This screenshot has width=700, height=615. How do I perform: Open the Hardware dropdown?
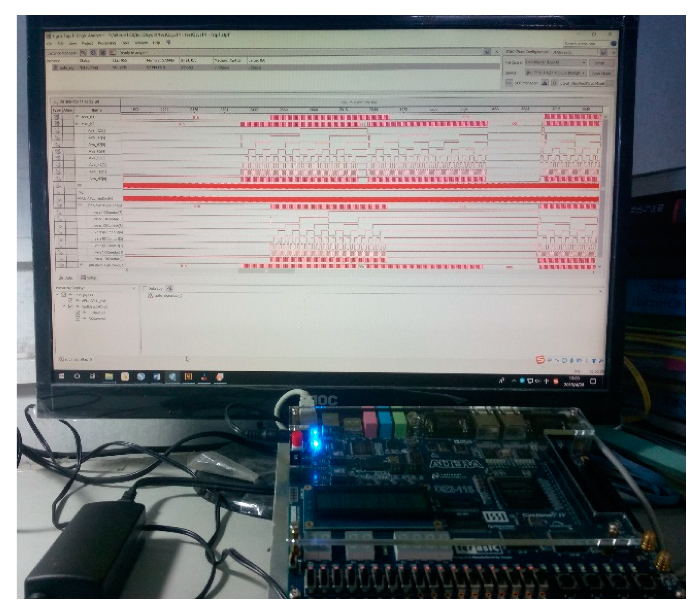pos(555,62)
